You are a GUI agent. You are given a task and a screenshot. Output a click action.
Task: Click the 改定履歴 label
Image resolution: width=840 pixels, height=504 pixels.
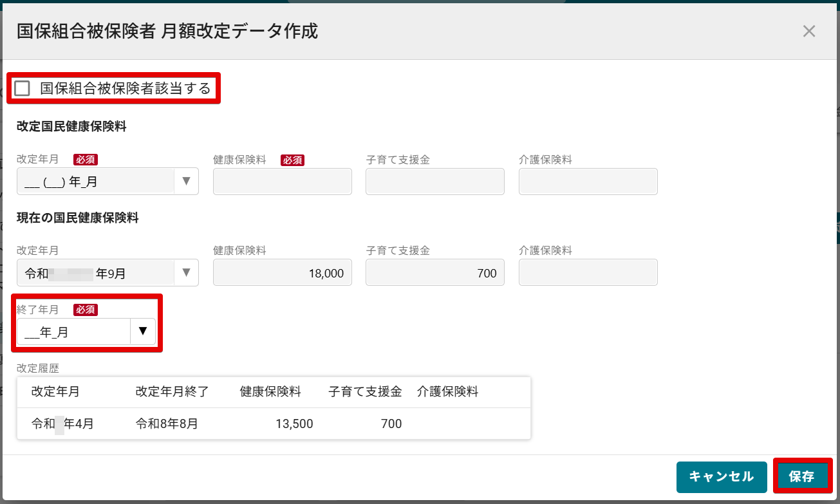37,369
